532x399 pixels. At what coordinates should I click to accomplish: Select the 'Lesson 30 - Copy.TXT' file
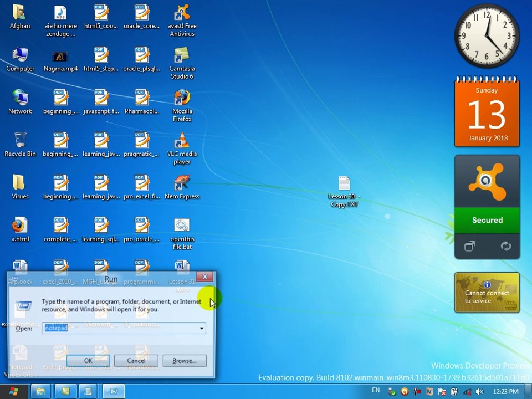pyautogui.click(x=344, y=191)
